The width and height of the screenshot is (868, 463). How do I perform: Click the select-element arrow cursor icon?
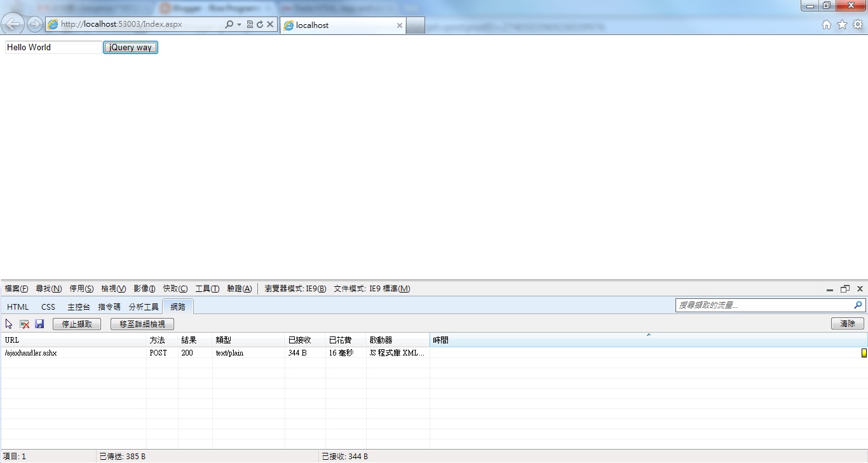pyautogui.click(x=9, y=324)
